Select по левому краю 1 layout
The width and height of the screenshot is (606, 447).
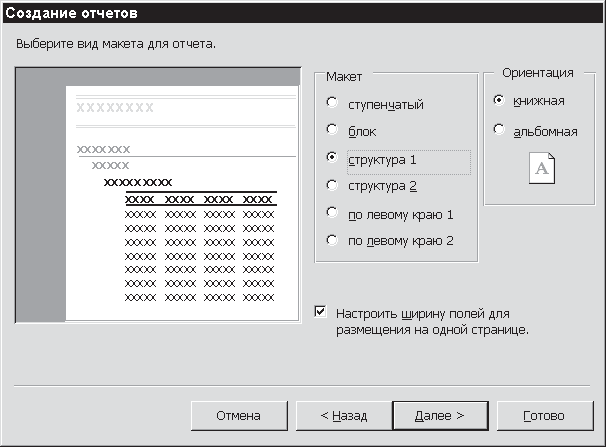click(332, 213)
